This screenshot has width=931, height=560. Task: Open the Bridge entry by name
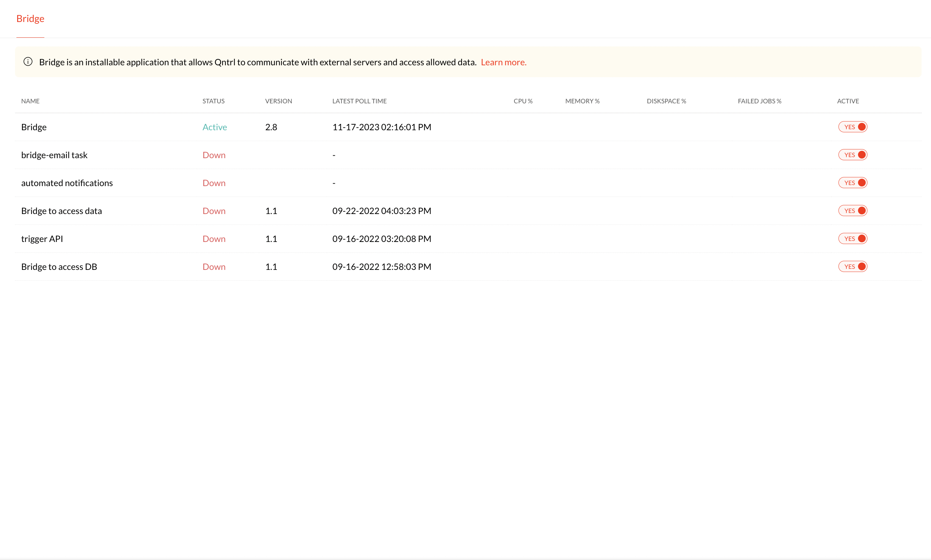(x=34, y=127)
